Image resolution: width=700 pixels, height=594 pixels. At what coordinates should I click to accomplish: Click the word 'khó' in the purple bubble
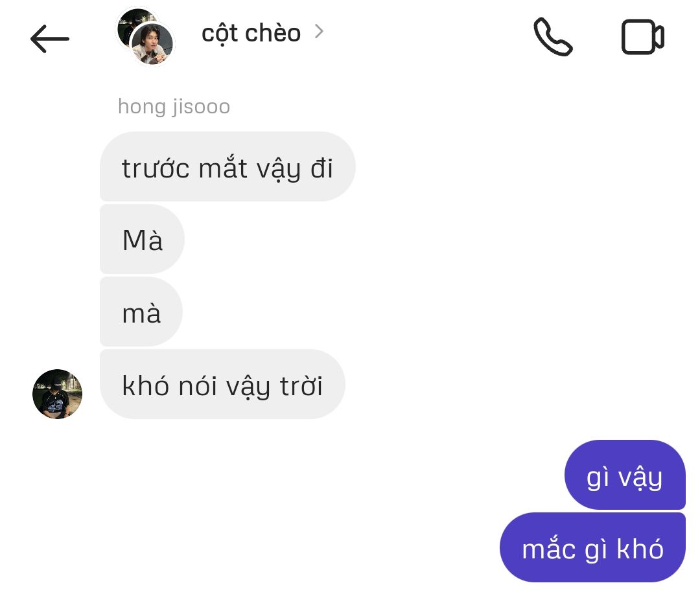[640, 549]
